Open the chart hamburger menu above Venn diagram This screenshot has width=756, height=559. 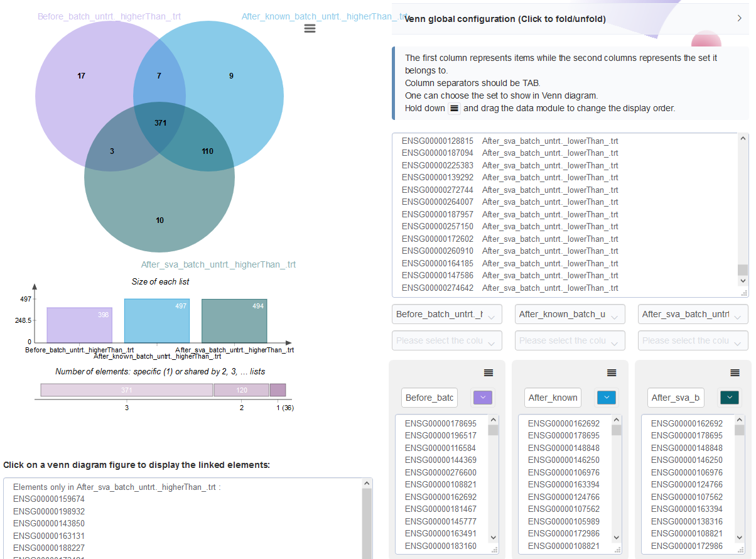tap(310, 28)
